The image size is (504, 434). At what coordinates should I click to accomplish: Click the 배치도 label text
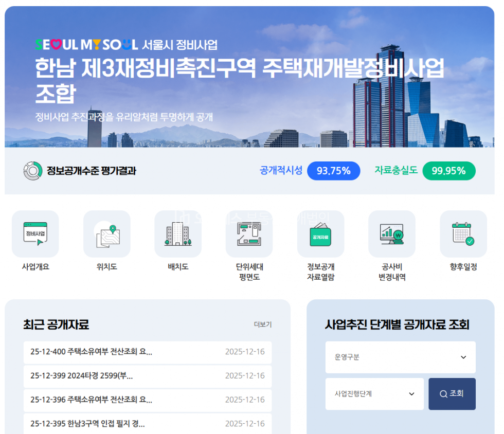click(178, 267)
